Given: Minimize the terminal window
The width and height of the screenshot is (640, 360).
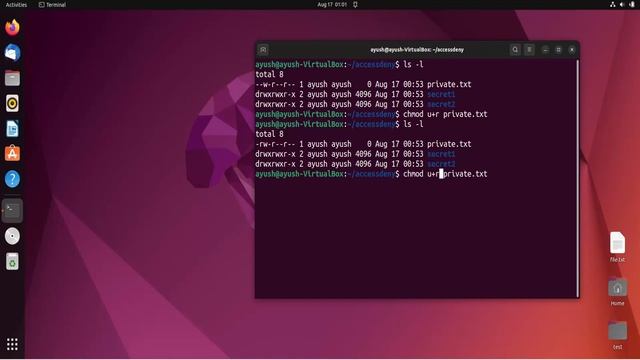Looking at the screenshot, I should pos(545,50).
